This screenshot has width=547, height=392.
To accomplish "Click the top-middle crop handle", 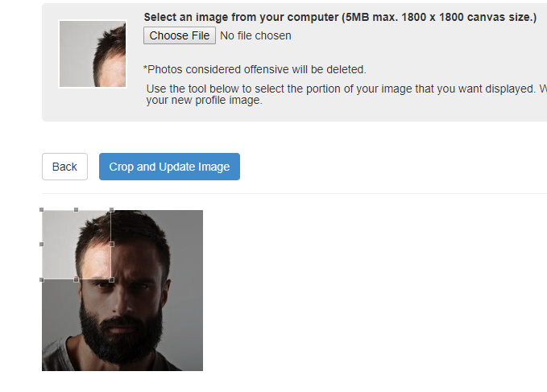I will [x=77, y=210].
